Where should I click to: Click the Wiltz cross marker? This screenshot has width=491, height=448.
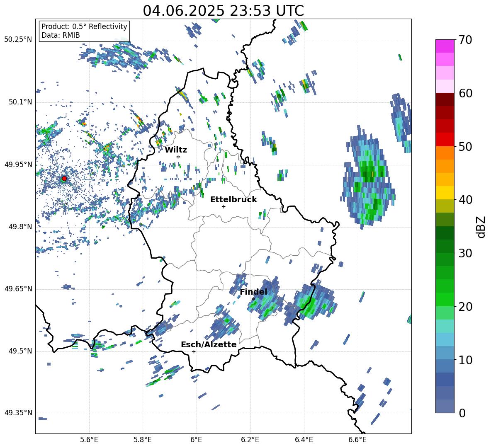pos(178,157)
